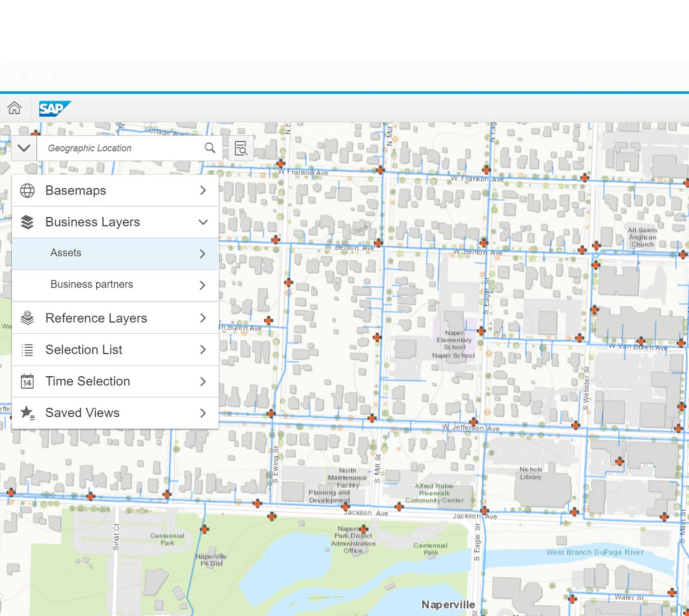This screenshot has height=616, width=689.
Task: Click the Home icon in header
Action: [x=15, y=108]
